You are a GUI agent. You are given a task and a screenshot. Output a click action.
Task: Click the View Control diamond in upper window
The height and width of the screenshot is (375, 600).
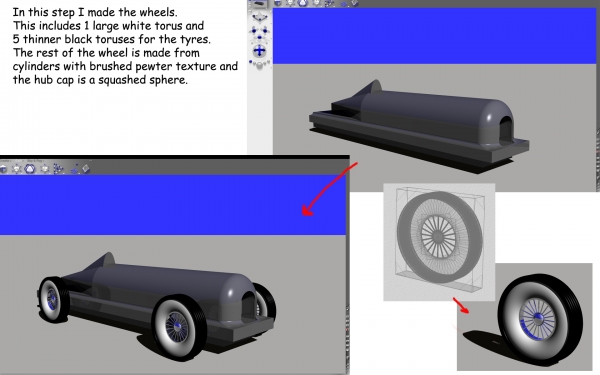[260, 18]
